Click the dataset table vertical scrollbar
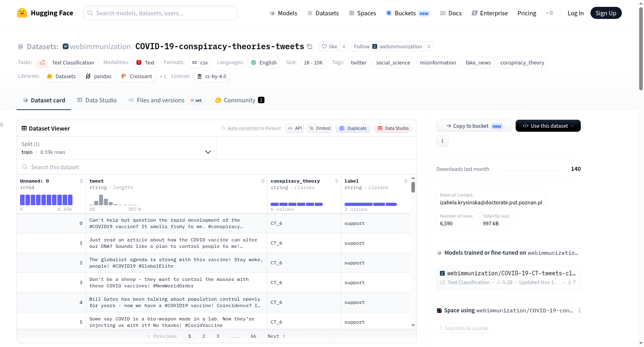This screenshot has width=644, height=347. click(x=413, y=187)
